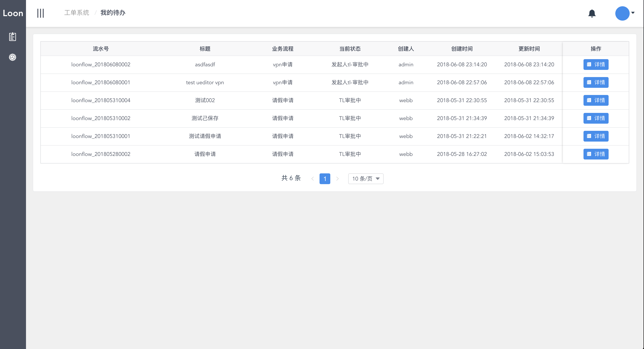644x349 pixels.
Task: Click the blue user avatar
Action: (622, 13)
